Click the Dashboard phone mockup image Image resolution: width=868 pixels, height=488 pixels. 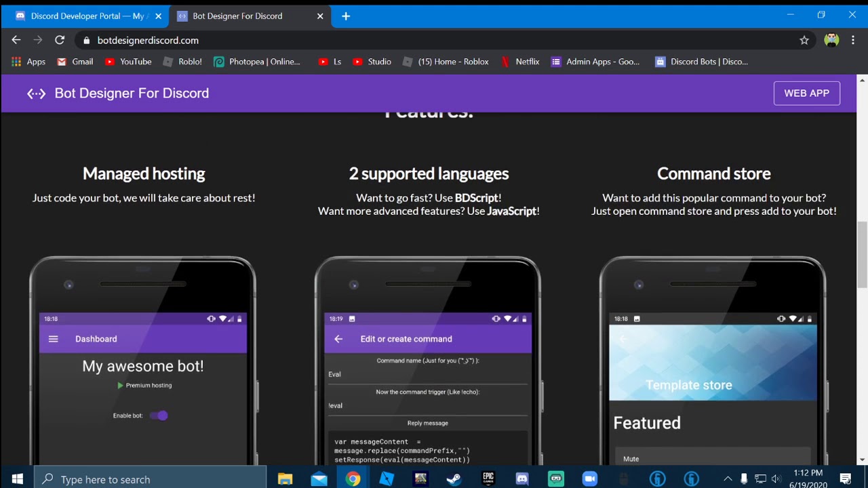tap(143, 361)
